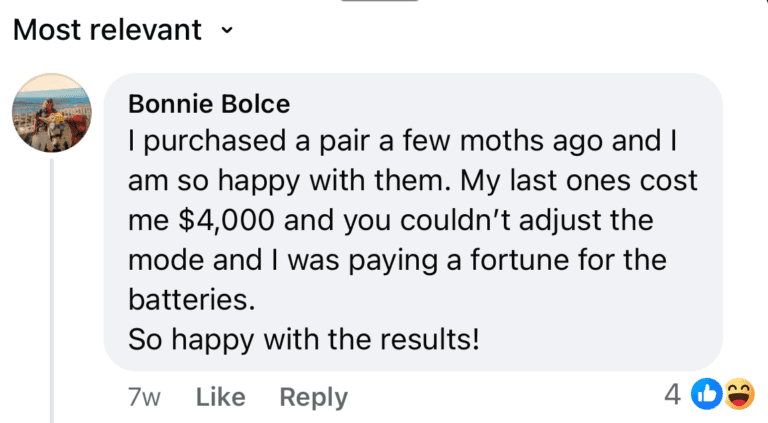The image size is (768, 423).
Task: Click the word 'batteries.' in the comment
Action: click(192, 299)
